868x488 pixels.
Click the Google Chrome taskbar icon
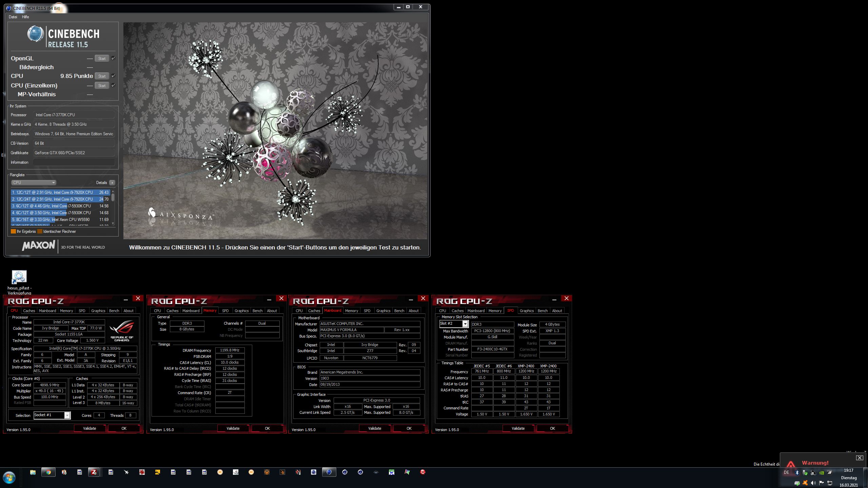pyautogui.click(x=48, y=472)
